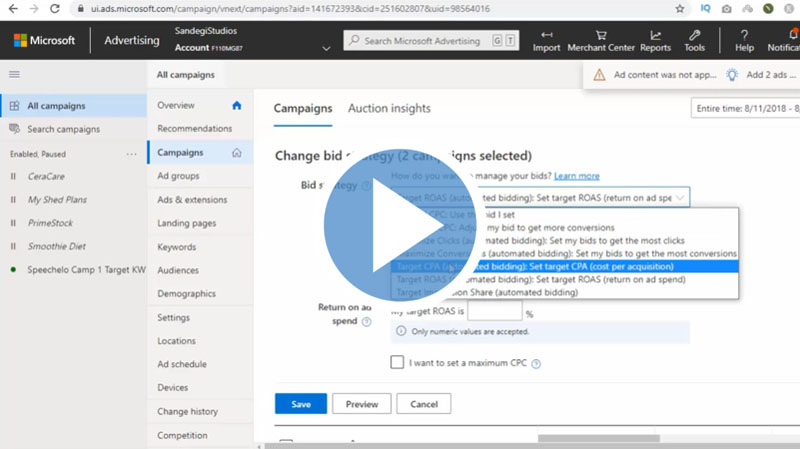Select Maximize Clicks bidding option

click(565, 240)
